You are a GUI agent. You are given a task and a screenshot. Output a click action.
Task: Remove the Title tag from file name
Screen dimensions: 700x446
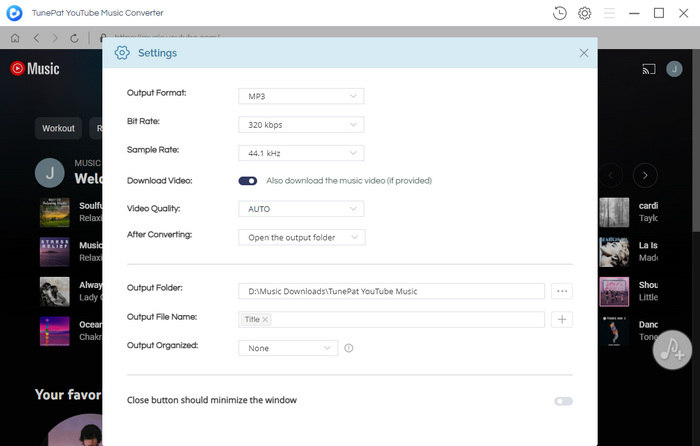pos(265,320)
